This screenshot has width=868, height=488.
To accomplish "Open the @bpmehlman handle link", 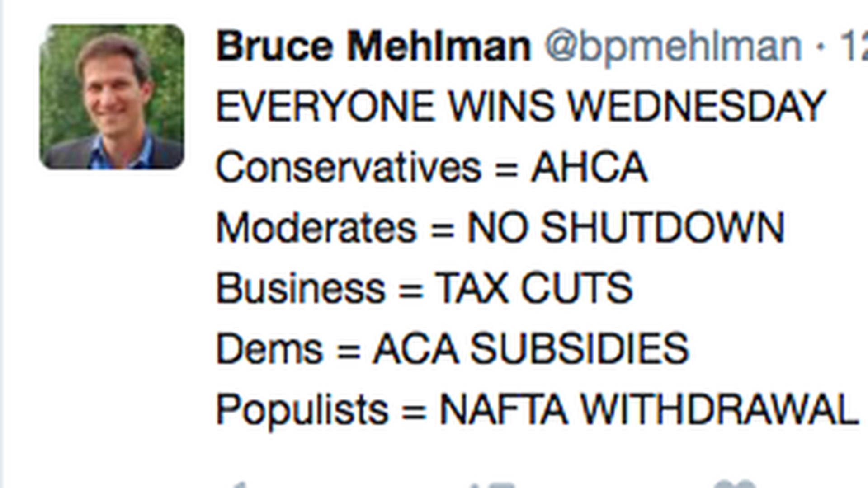I will [x=674, y=46].
